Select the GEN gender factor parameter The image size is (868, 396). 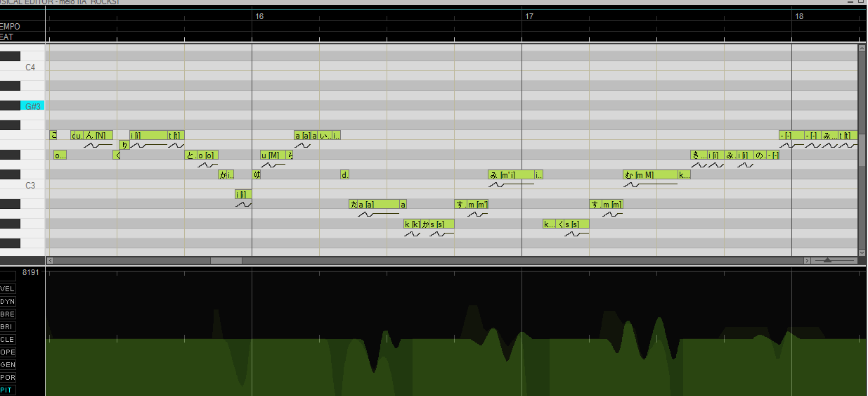pyautogui.click(x=8, y=364)
